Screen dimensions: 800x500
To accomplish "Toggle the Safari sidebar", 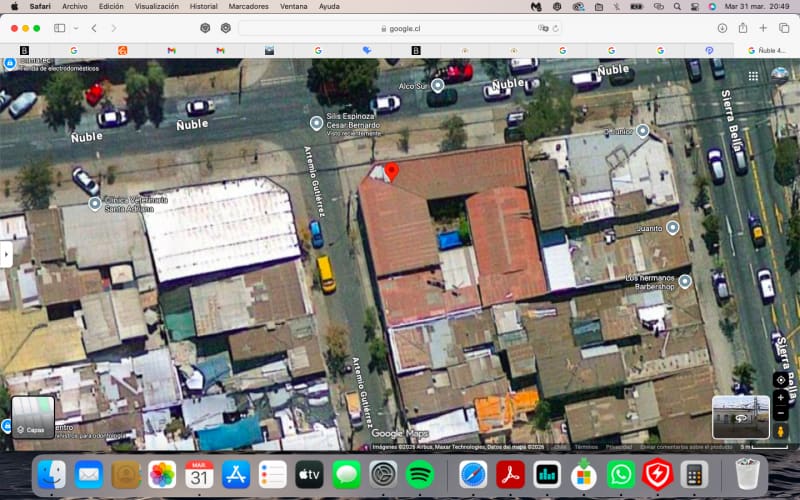I will tap(60, 28).
